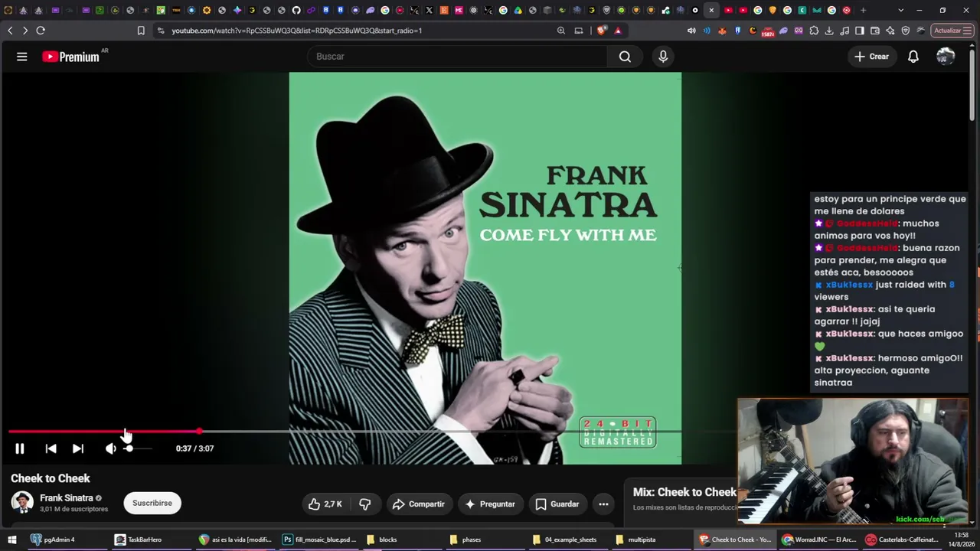Save video with the Guardar button
This screenshot has width=980, height=551.
(557, 504)
